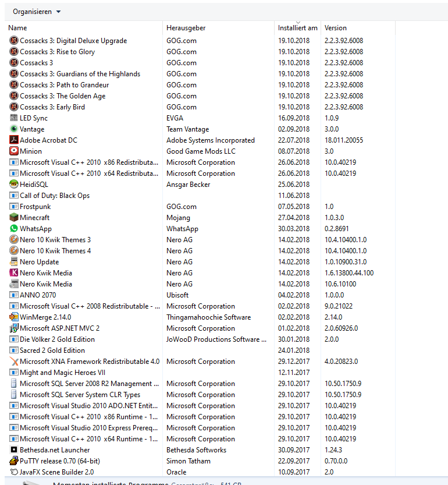448x485 pixels.
Task: Click the Frostpunk program icon
Action: (x=14, y=207)
